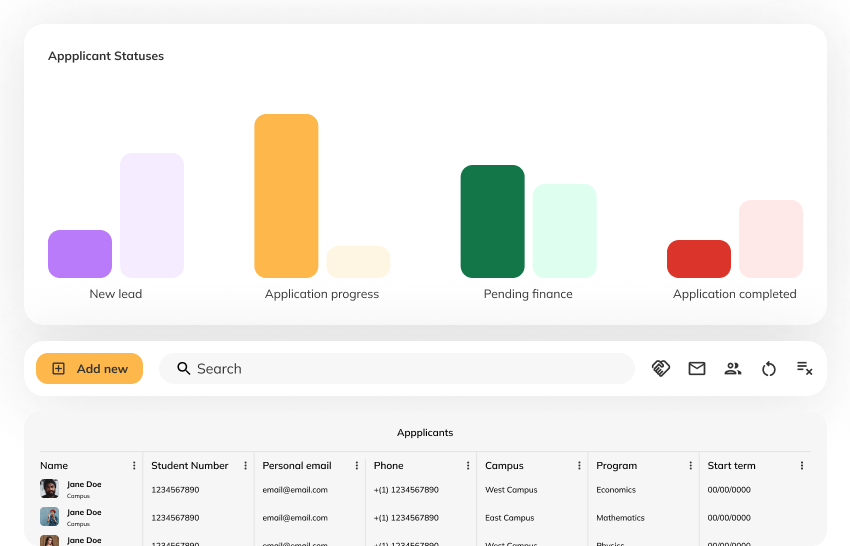Click the orange Application progress bar

286,196
